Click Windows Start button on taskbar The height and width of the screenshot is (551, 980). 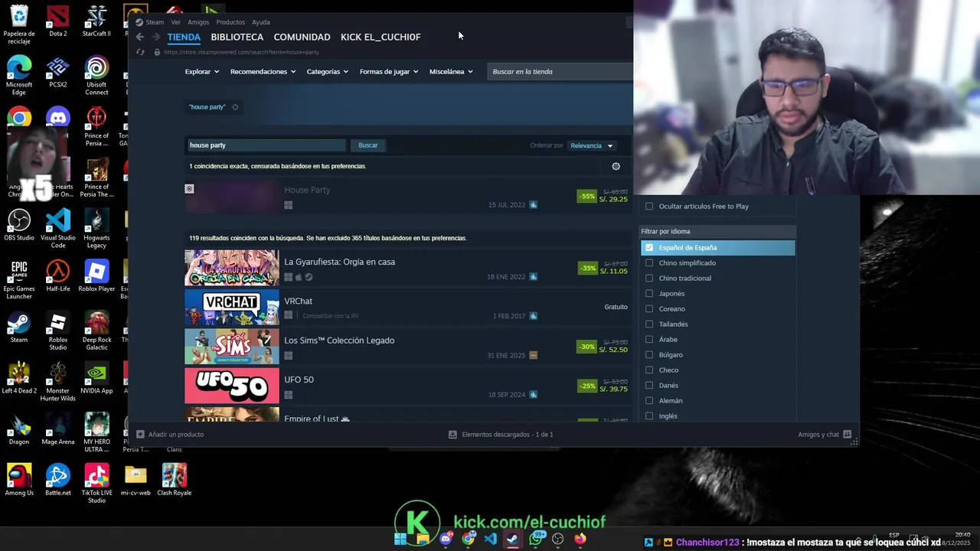click(400, 539)
